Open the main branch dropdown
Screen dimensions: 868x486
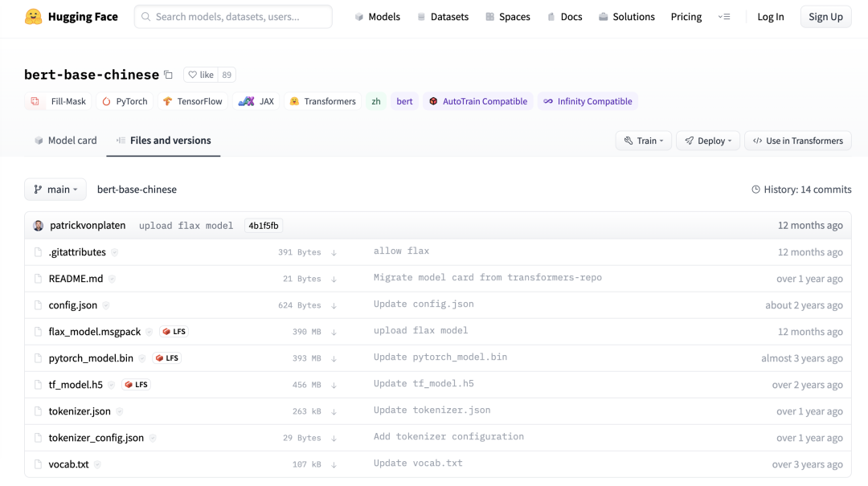(55, 190)
